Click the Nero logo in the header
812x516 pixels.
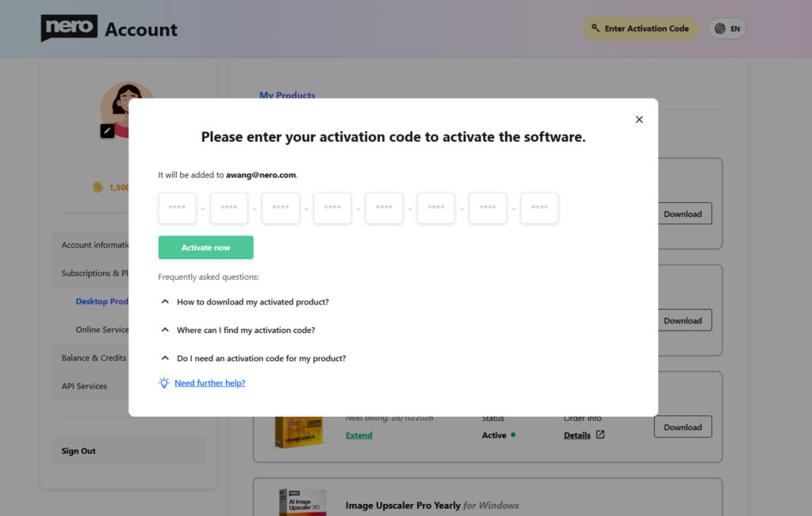pyautogui.click(x=68, y=27)
